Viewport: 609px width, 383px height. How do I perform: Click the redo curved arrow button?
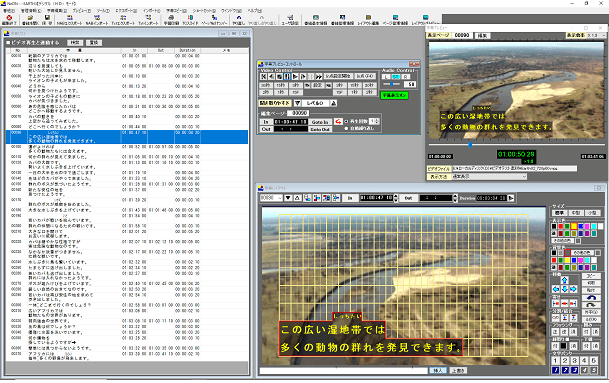[x=591, y=305]
